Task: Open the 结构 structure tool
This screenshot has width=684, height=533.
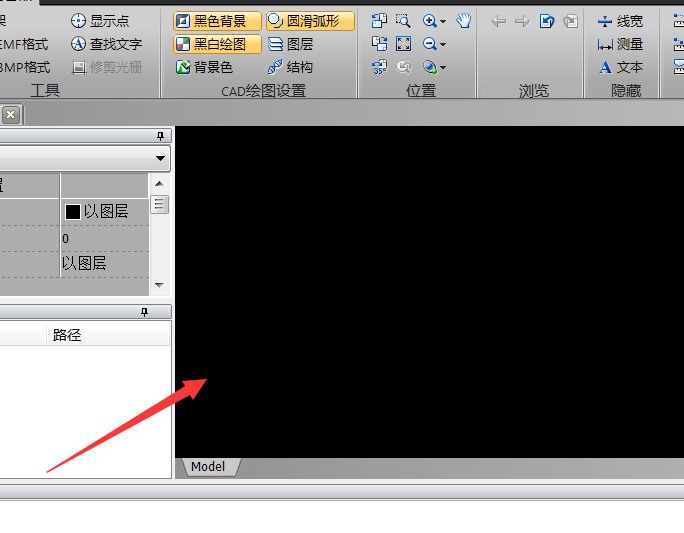Action: (290, 67)
